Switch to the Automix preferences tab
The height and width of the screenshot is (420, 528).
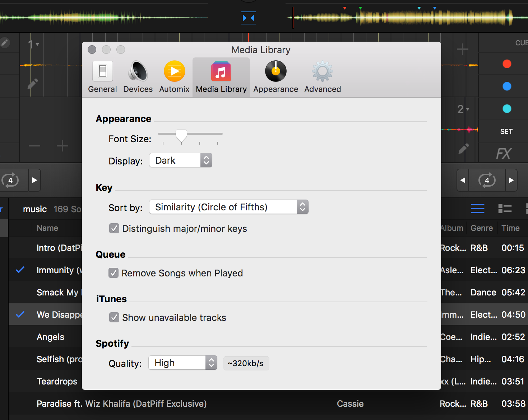[174, 77]
